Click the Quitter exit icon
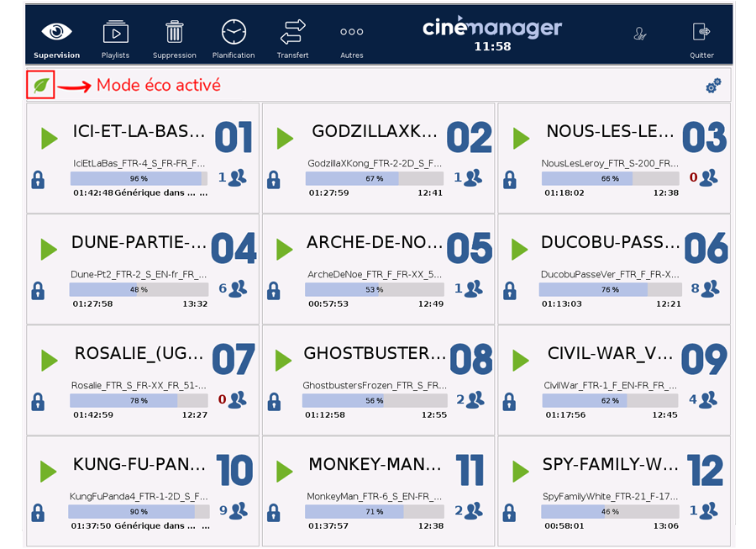The height and width of the screenshot is (549, 756). coord(701,33)
